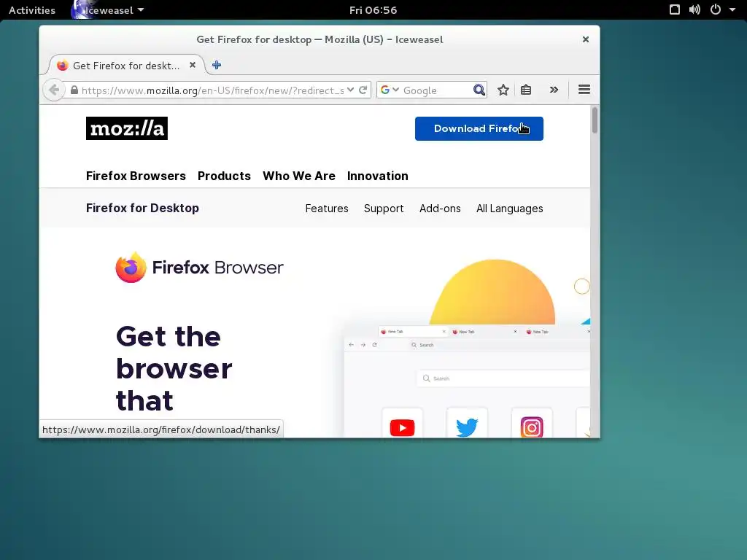Open the Who We Are menu
The image size is (747, 560).
coord(298,176)
